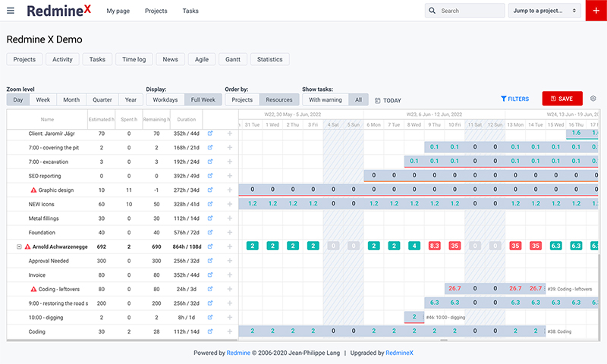Click plus icon in 7:00 - covering the pit row

tap(230, 147)
